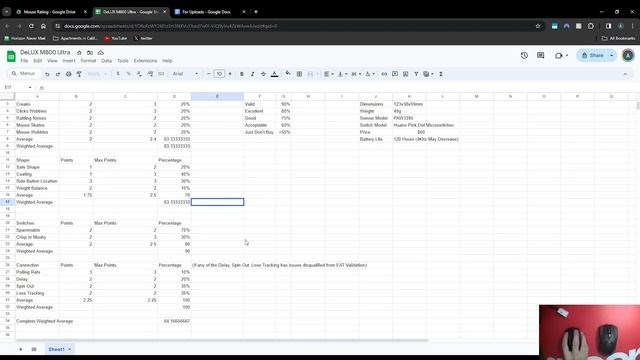Increase font size with plus
The width and height of the screenshot is (640, 360).
click(230, 74)
